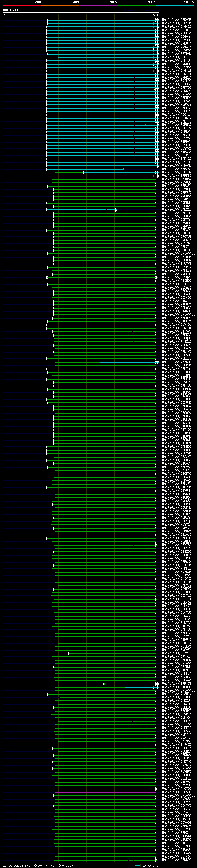
Task: Select subject UniRef100_B7FJB4
Action: [x=177, y=60]
